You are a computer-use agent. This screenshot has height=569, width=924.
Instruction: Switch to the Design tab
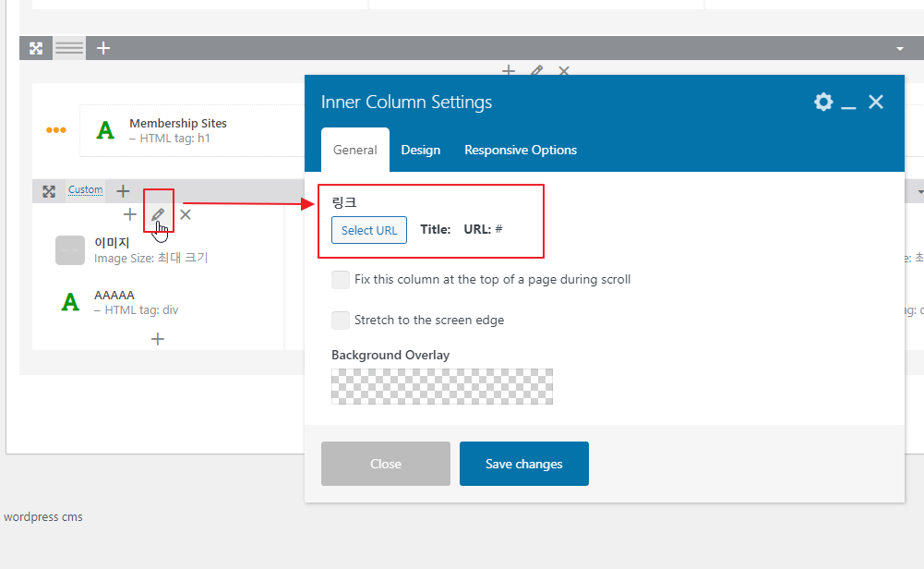click(x=421, y=150)
